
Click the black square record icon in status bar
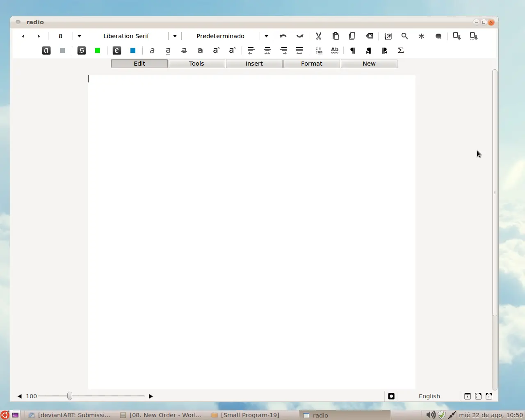click(391, 396)
